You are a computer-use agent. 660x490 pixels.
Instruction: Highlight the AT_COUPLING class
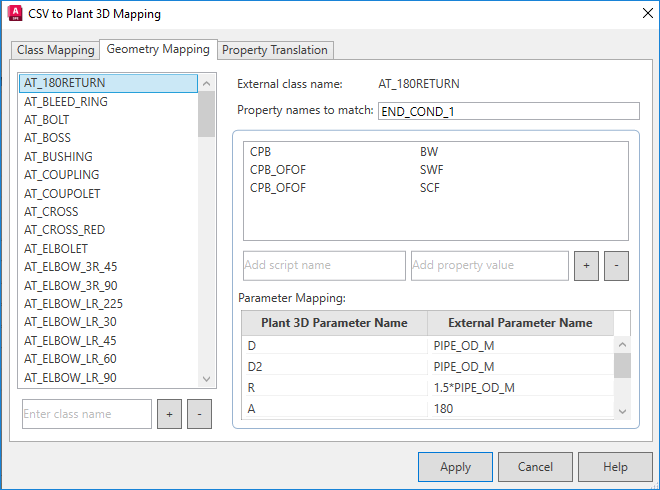point(108,174)
